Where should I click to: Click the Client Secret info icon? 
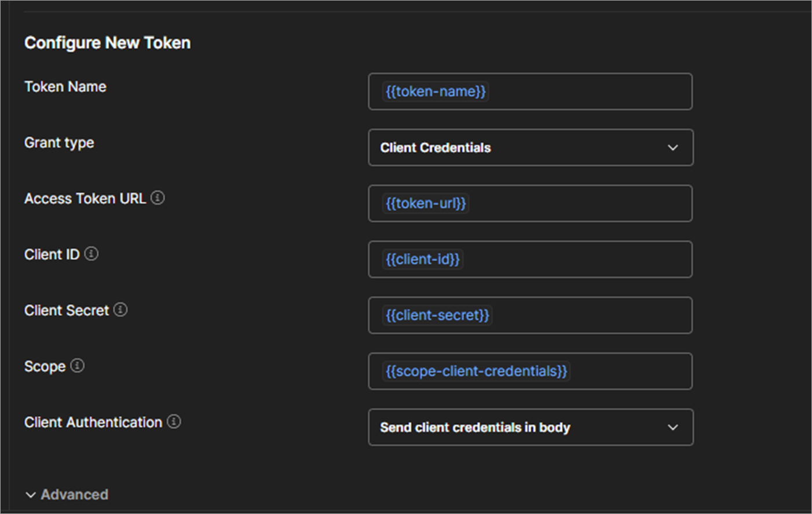click(120, 309)
